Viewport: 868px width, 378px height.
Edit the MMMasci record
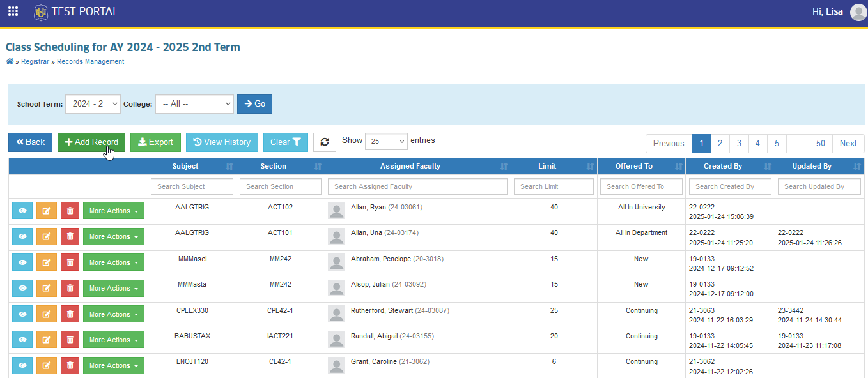(x=46, y=262)
